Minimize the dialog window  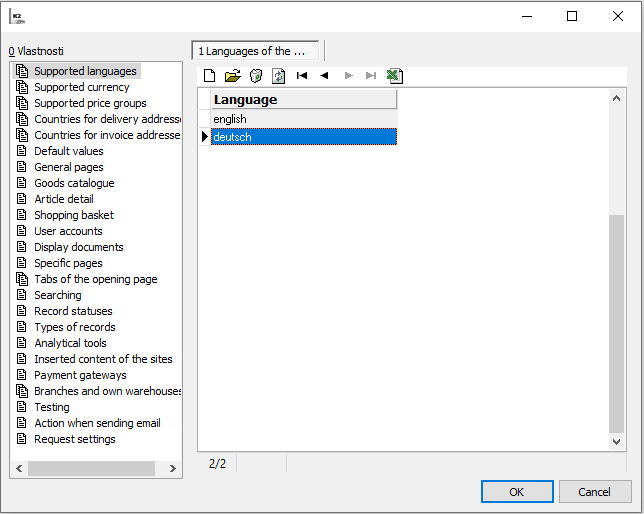click(527, 16)
